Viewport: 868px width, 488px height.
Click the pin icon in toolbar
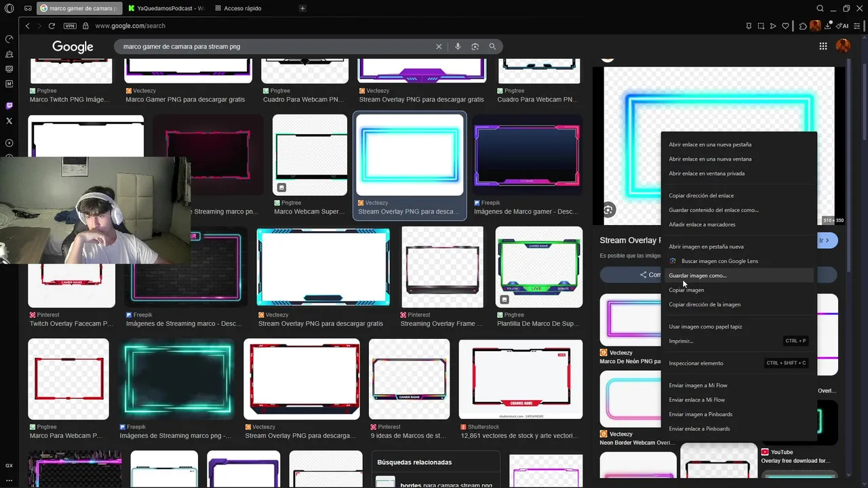point(749,26)
